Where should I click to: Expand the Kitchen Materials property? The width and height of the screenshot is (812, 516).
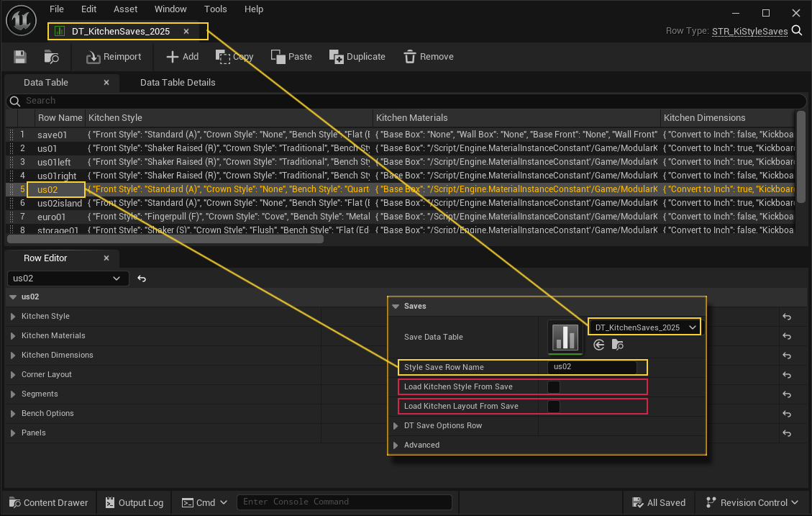tap(13, 336)
